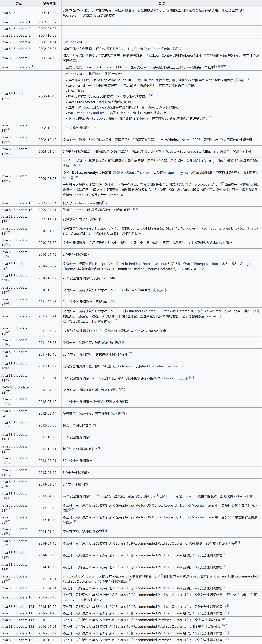Open reference [106] in Update 131 row
The width and height of the screenshot is (262, 644).
pos(226,639)
